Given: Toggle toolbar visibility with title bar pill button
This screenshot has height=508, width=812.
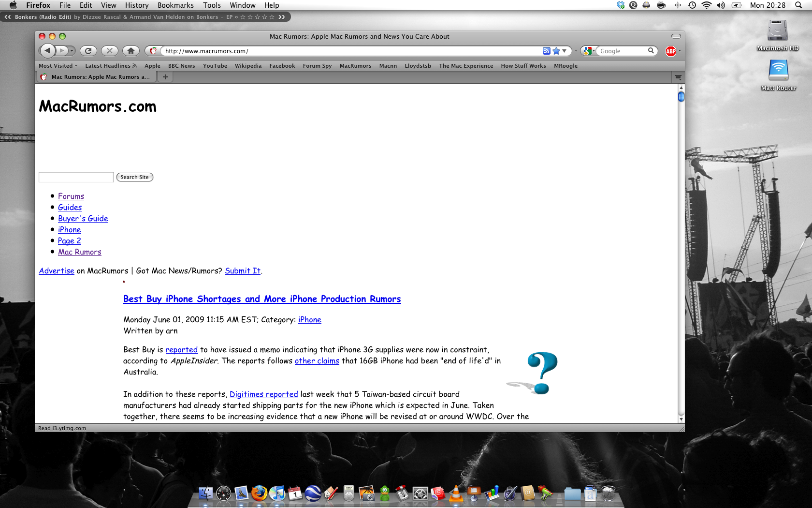Looking at the screenshot, I should pyautogui.click(x=676, y=36).
